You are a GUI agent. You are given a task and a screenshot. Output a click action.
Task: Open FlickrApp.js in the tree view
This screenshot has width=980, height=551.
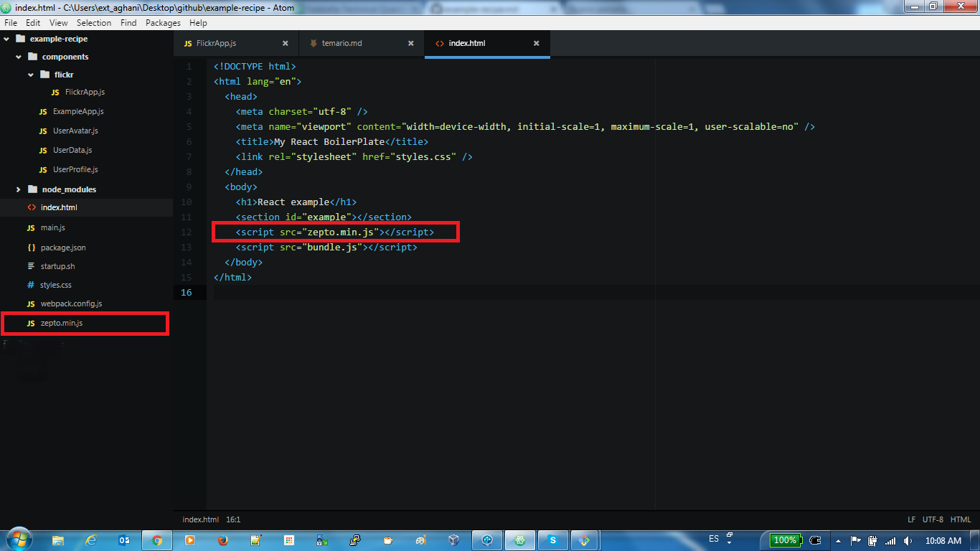pyautogui.click(x=85, y=93)
